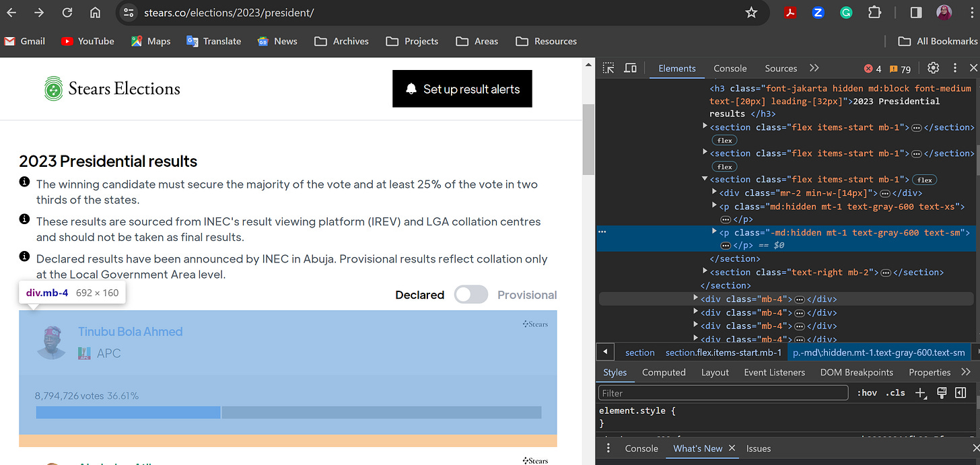Open the Grammarly extension
The height and width of the screenshot is (465, 980).
(846, 12)
